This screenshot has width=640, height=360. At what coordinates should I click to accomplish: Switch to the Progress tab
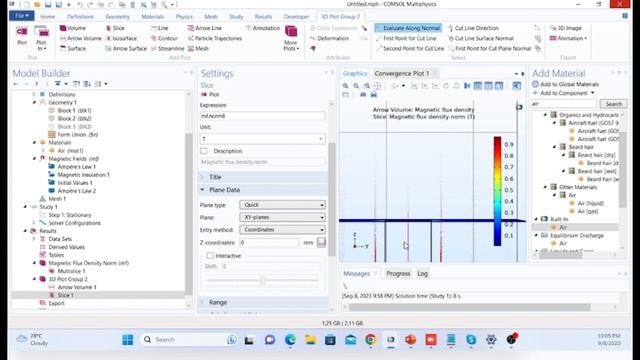398,273
